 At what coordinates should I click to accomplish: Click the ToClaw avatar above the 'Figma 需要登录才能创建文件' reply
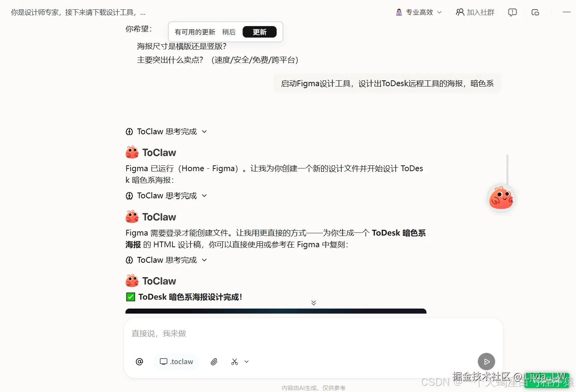click(132, 217)
